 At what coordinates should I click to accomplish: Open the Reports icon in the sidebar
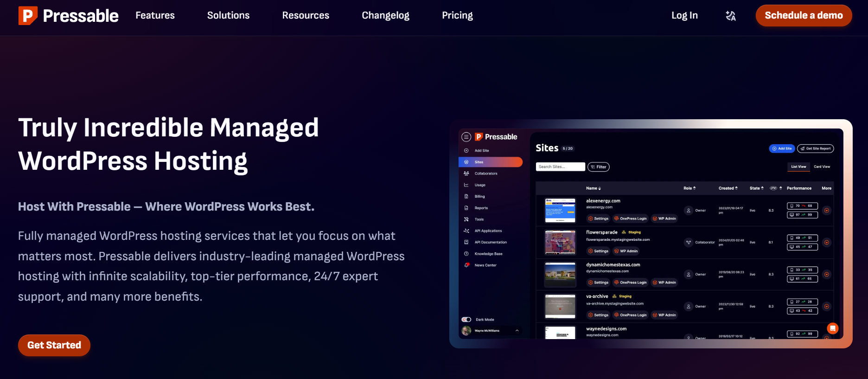point(466,208)
